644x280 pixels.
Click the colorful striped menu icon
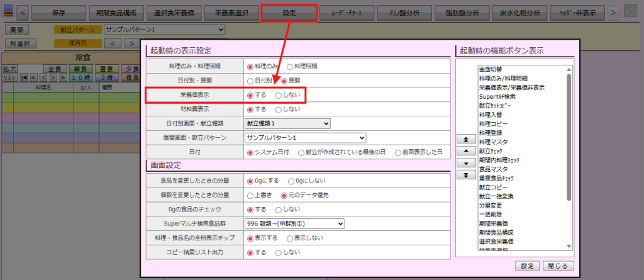(8, 12)
